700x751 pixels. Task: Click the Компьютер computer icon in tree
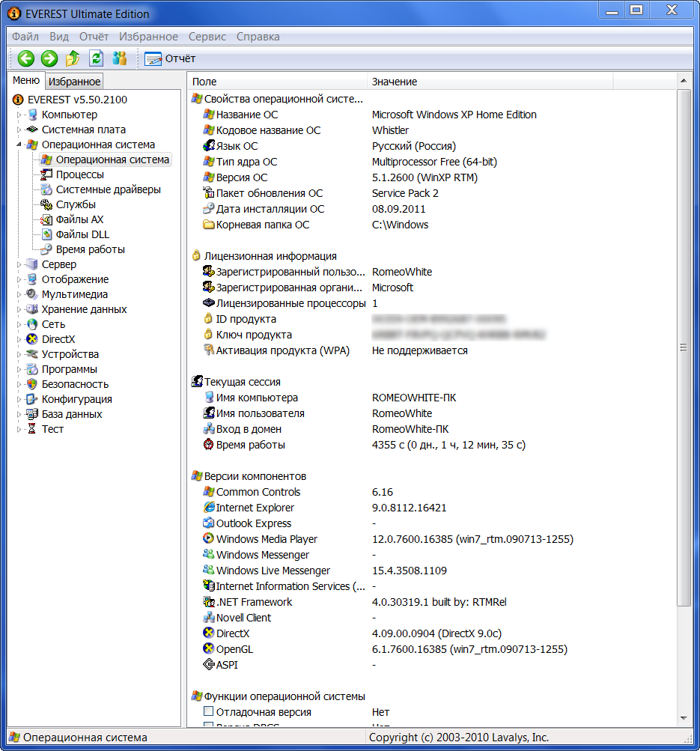(x=32, y=115)
